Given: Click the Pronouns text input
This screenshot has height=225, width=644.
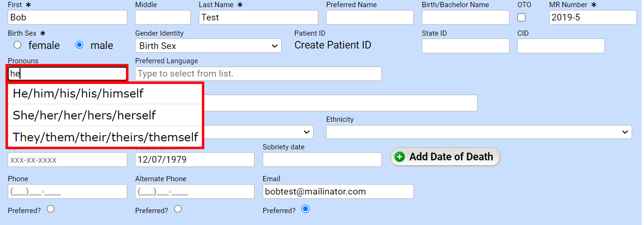Looking at the screenshot, I should [67, 74].
